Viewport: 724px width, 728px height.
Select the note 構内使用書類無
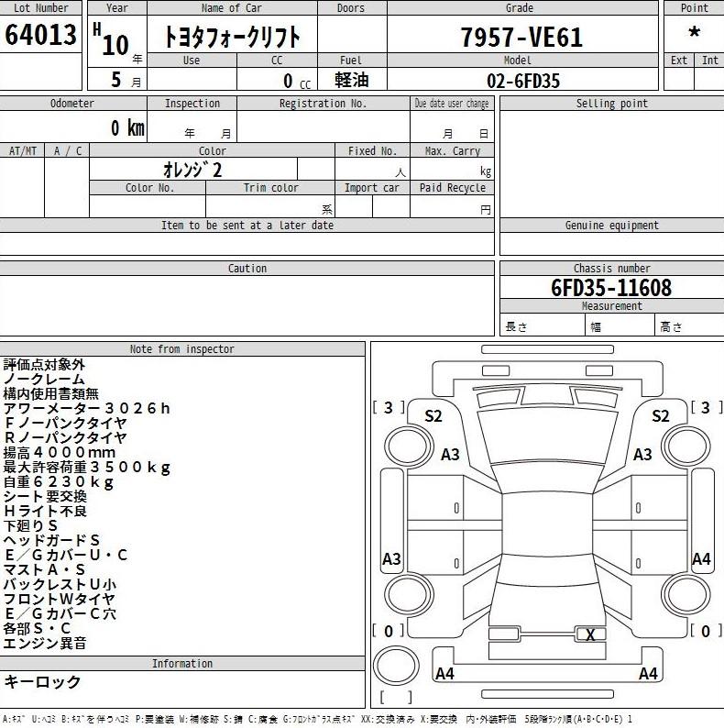[50, 393]
